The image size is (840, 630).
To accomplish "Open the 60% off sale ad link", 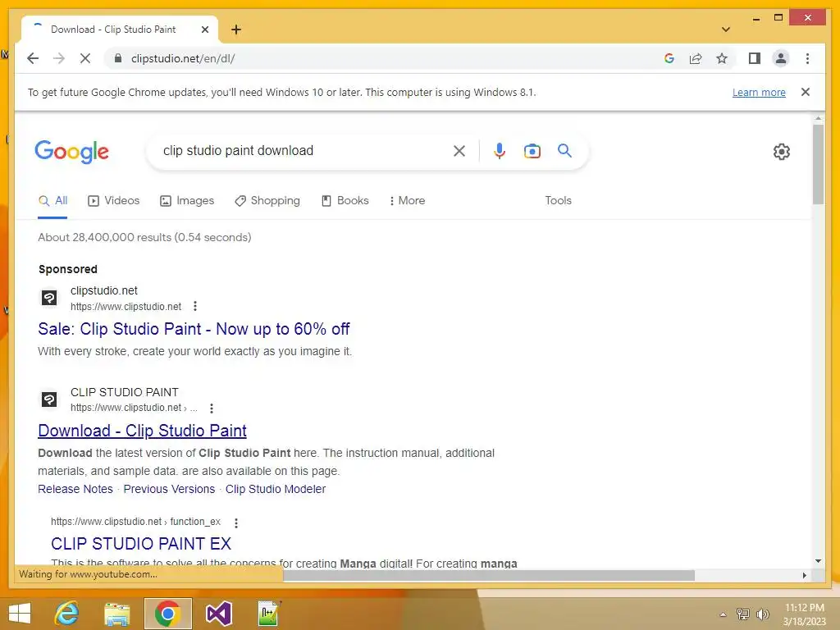I will click(x=194, y=329).
